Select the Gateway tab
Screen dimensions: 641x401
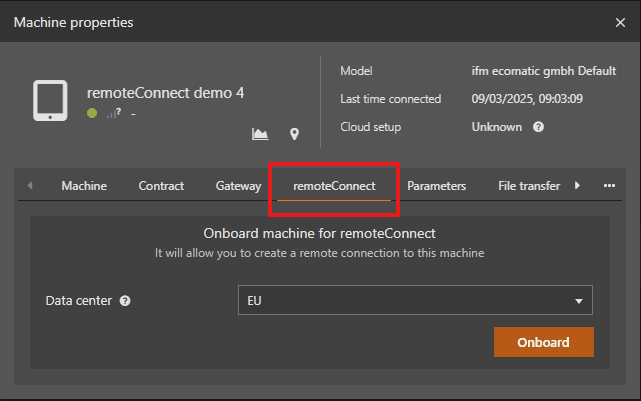238,186
